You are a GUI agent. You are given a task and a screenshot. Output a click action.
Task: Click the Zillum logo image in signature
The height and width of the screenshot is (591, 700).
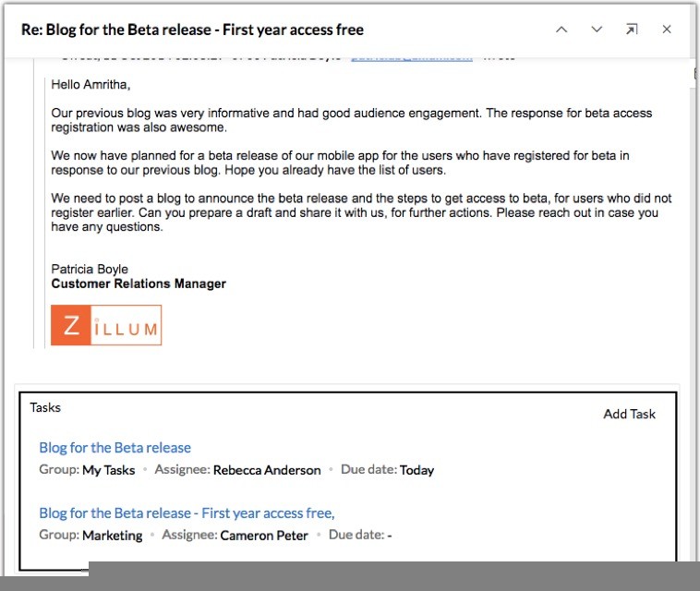pos(106,325)
